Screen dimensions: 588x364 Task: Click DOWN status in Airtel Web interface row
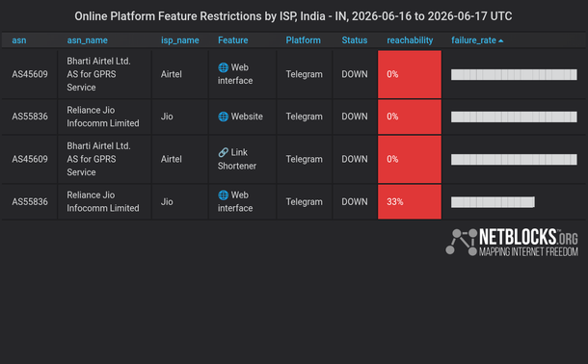click(x=355, y=74)
